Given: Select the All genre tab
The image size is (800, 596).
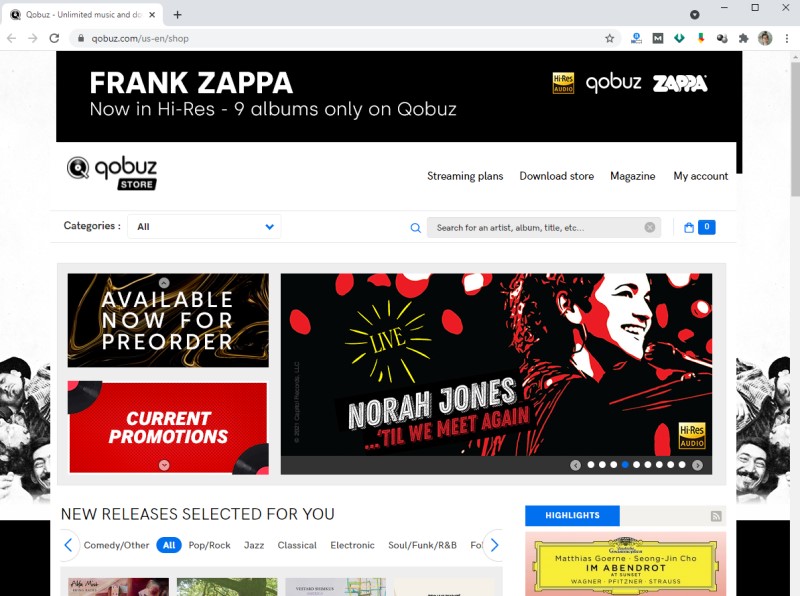Looking at the screenshot, I should [169, 545].
